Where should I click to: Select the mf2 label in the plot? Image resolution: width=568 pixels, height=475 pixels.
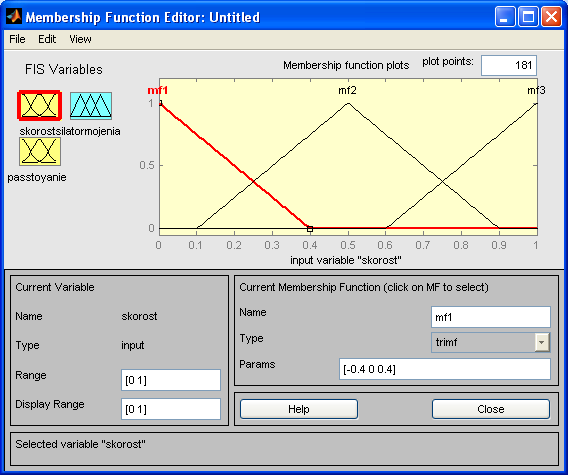[347, 90]
